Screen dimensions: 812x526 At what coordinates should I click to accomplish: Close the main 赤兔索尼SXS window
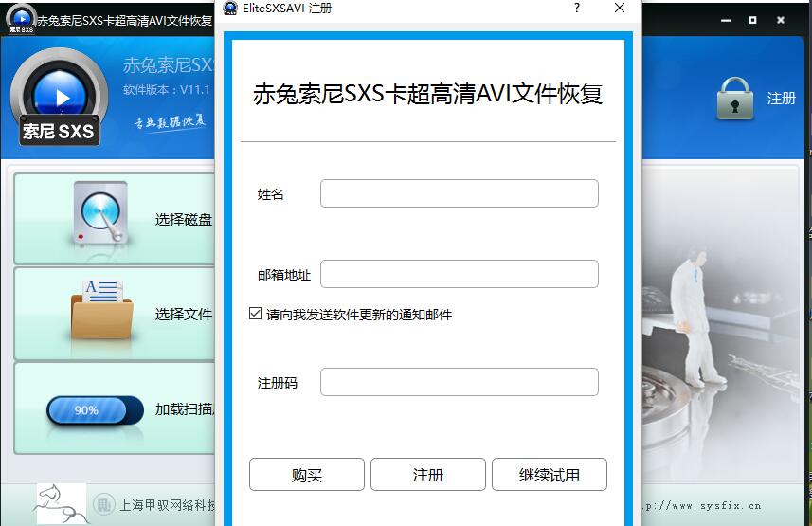781,20
